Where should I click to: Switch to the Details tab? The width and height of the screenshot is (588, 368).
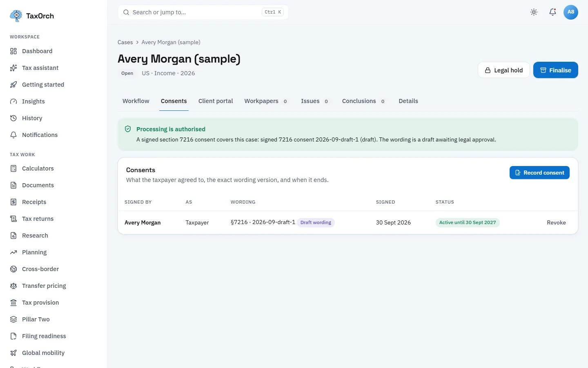click(408, 101)
